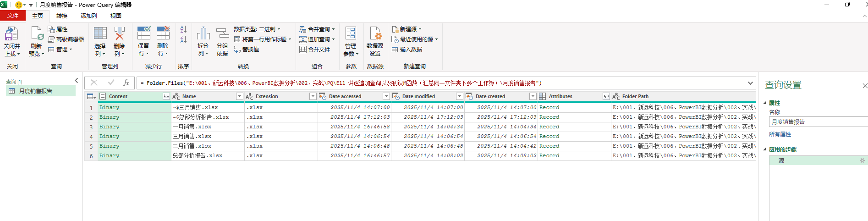
Task: Open the 添加列 ribbon tab
Action: coord(88,16)
